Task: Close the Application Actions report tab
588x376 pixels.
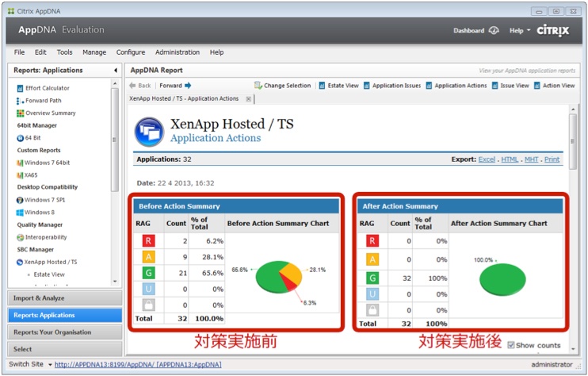Action: pos(248,99)
